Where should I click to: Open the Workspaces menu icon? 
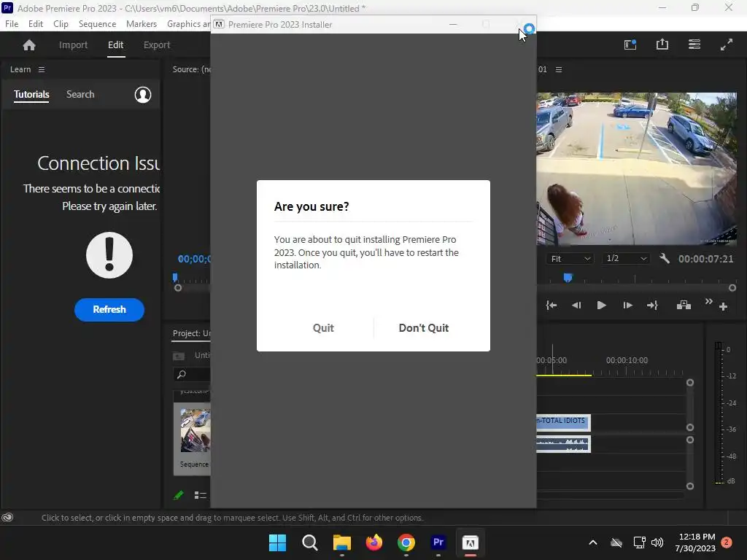(694, 44)
